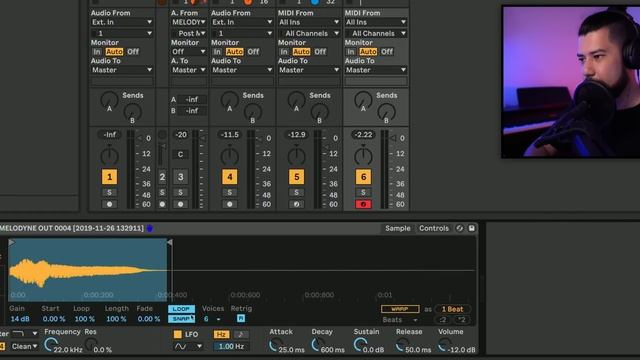The height and width of the screenshot is (360, 640).
Task: Click track 6 volume value -2.22
Action: [x=363, y=135]
